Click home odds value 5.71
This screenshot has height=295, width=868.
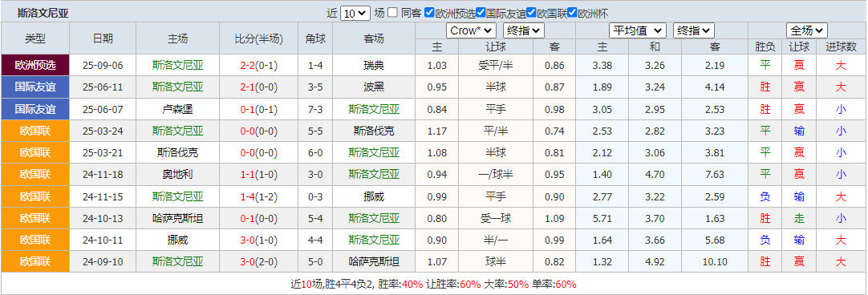click(602, 218)
